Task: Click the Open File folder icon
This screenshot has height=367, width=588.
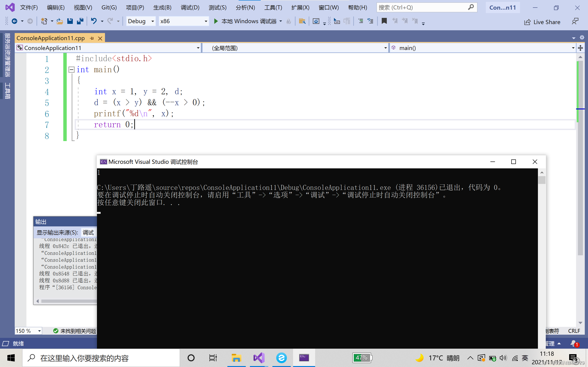Action: [x=59, y=21]
